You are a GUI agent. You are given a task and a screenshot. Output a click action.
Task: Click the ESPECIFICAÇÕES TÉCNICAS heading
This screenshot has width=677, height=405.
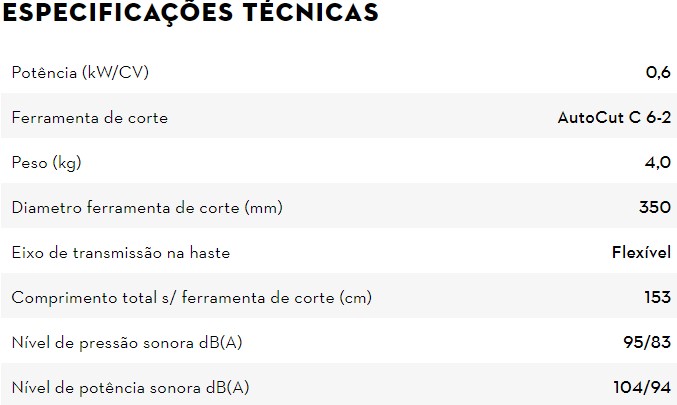pos(190,12)
